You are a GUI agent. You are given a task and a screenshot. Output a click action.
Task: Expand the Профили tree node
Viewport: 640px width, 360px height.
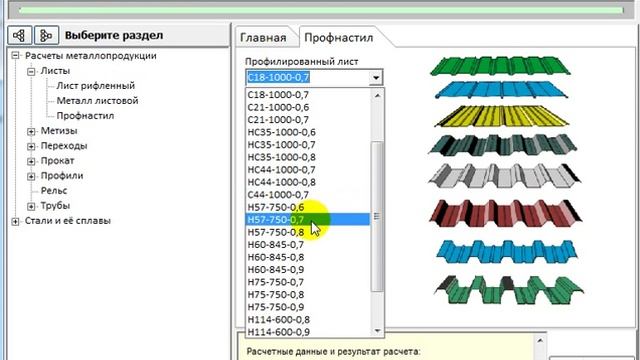[31, 176]
